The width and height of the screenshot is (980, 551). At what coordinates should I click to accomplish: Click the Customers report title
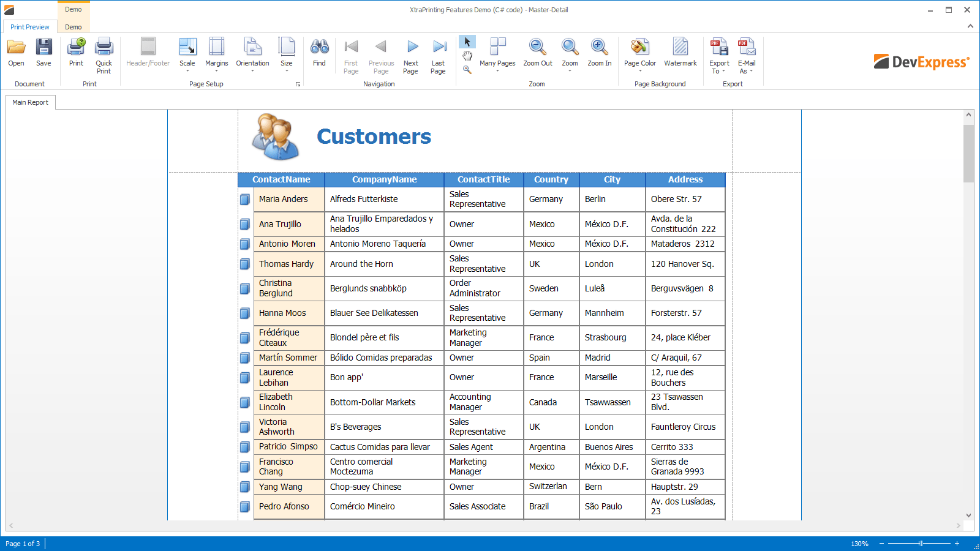click(x=374, y=137)
